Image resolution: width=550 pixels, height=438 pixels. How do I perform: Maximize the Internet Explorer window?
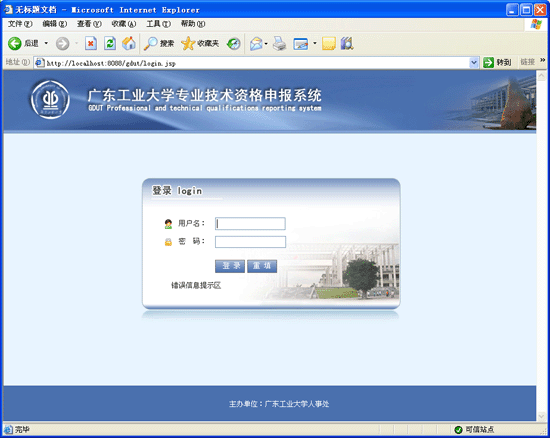(x=526, y=10)
